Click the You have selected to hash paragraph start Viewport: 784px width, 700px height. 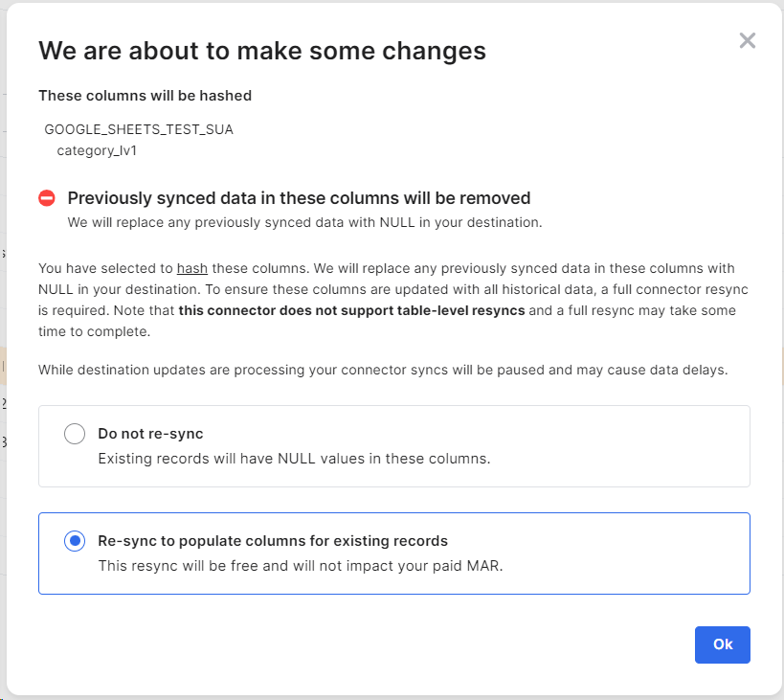click(x=105, y=268)
